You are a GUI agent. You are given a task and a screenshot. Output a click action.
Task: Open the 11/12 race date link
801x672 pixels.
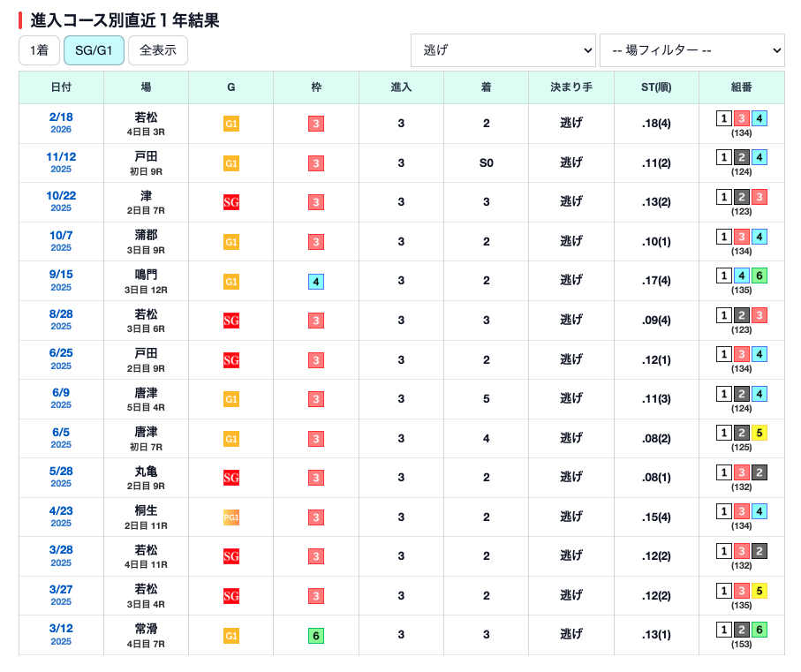[x=61, y=157]
